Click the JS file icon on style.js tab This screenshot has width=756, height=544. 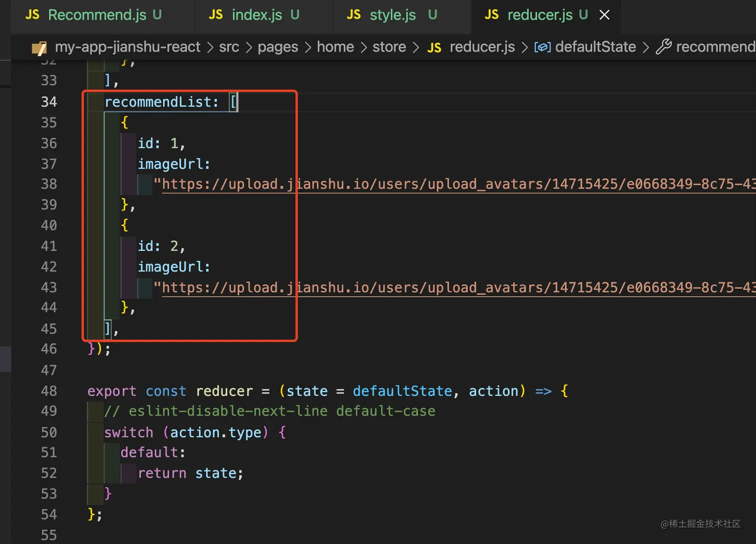(x=353, y=15)
